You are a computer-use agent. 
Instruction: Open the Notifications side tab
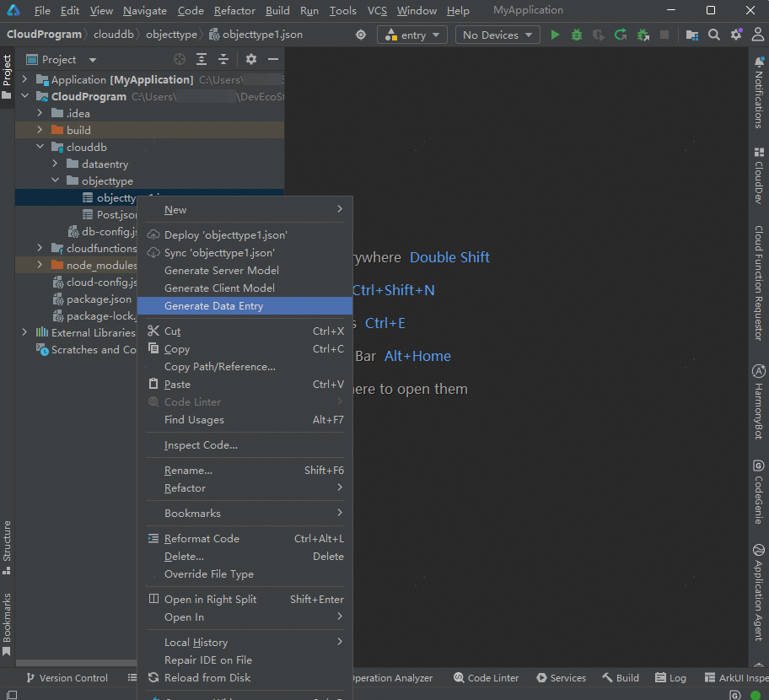pyautogui.click(x=759, y=91)
